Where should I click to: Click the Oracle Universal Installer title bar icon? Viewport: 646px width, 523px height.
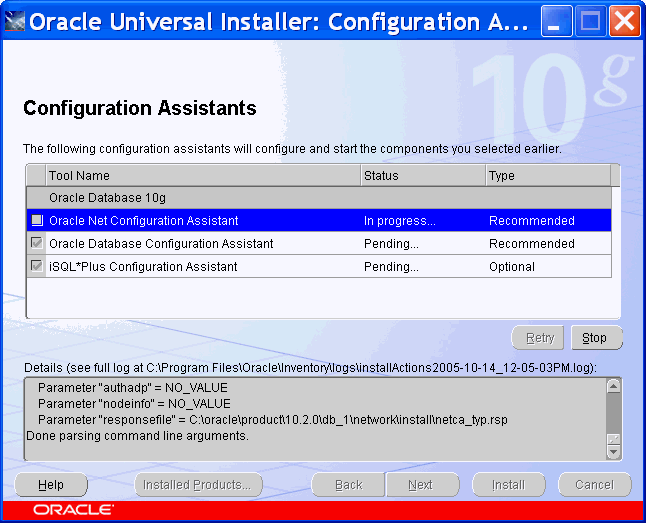(x=16, y=21)
